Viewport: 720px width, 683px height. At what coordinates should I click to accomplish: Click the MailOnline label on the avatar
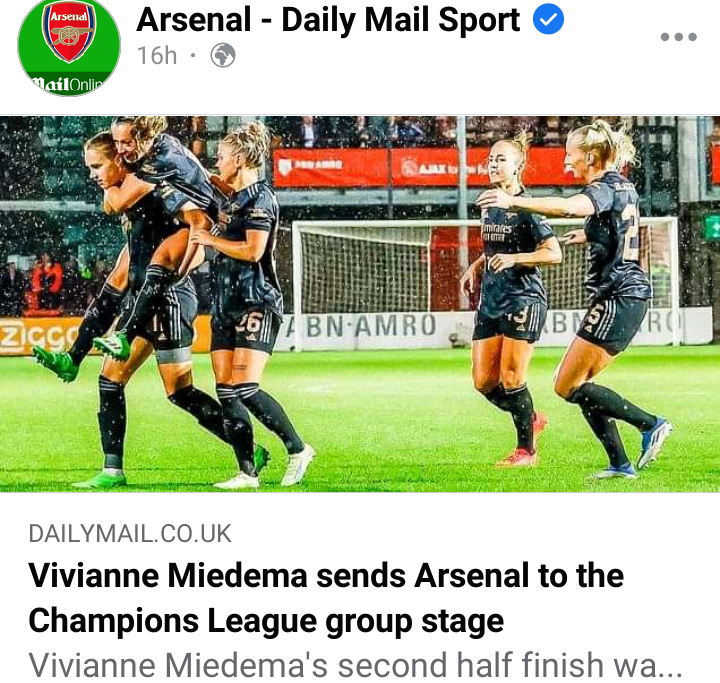(x=67, y=84)
